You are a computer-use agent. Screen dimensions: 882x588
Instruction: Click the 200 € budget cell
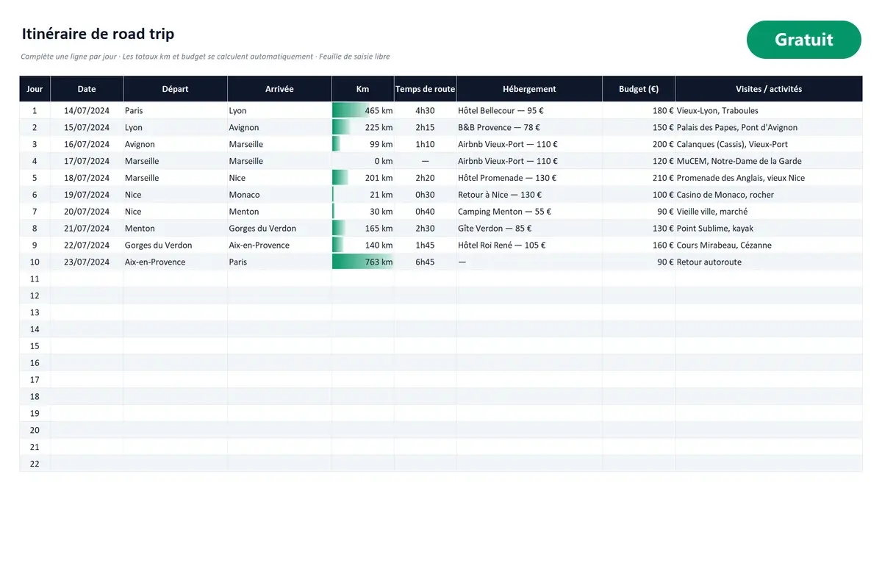639,145
